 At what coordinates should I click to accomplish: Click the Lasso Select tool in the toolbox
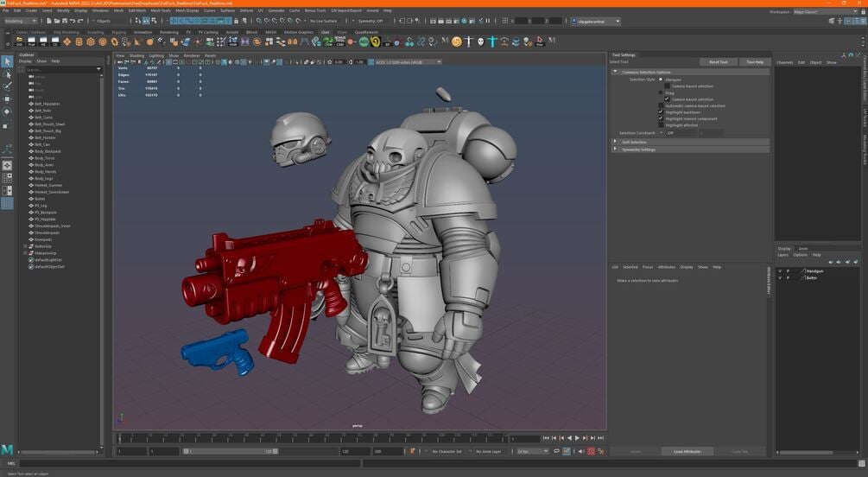(7, 74)
